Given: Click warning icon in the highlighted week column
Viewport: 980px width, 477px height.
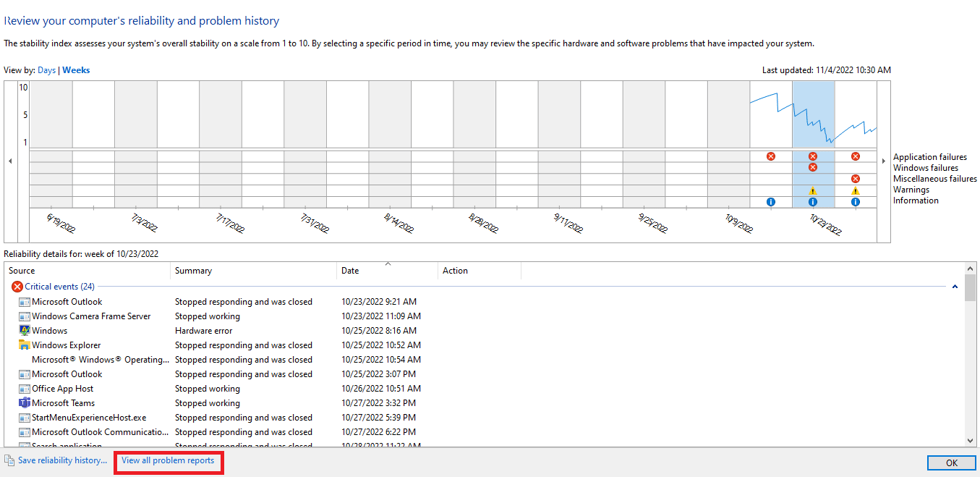Looking at the screenshot, I should pos(812,191).
